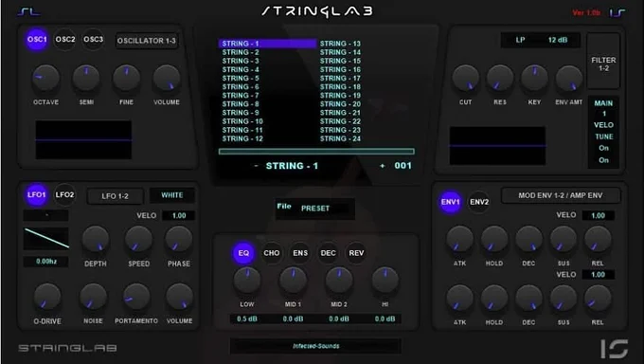Change the VELO mode in filter sidebar
Screen dimensions: 644x364
604,125
